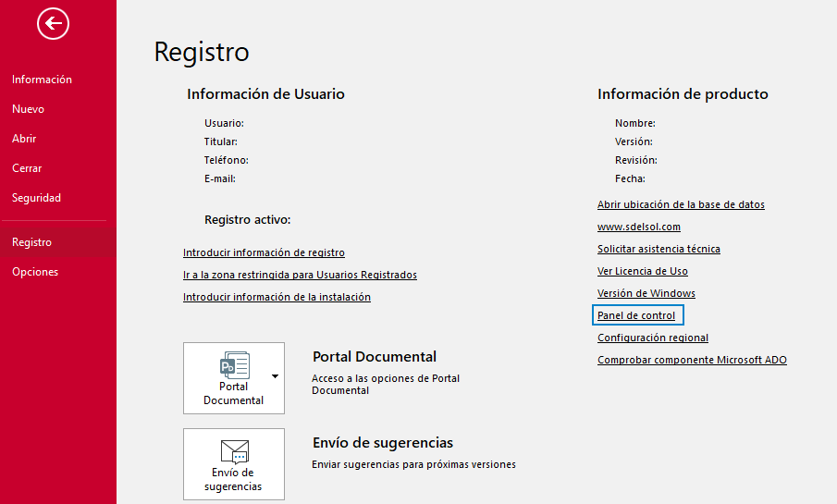
Task: Open Opciones from the sidebar
Action: (x=35, y=272)
